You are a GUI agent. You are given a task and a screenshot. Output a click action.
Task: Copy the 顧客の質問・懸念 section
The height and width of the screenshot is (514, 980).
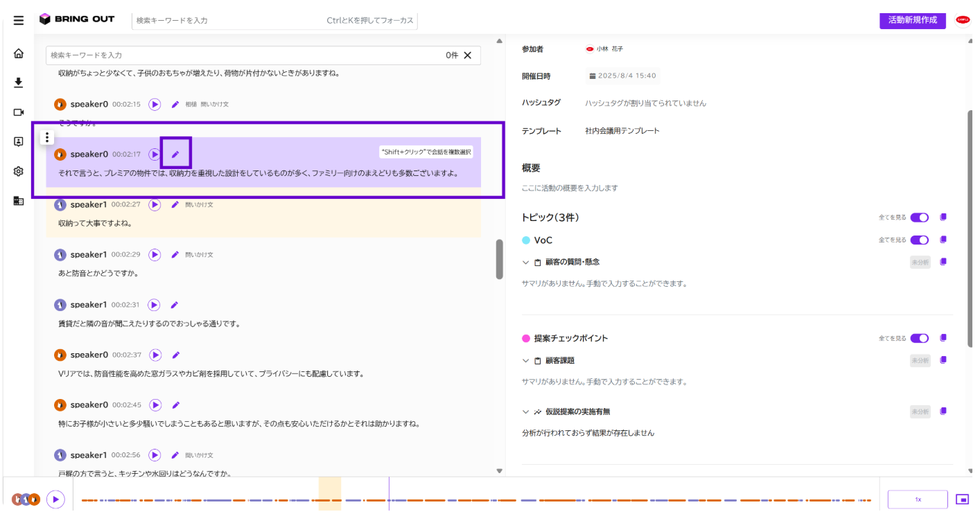pyautogui.click(x=943, y=262)
